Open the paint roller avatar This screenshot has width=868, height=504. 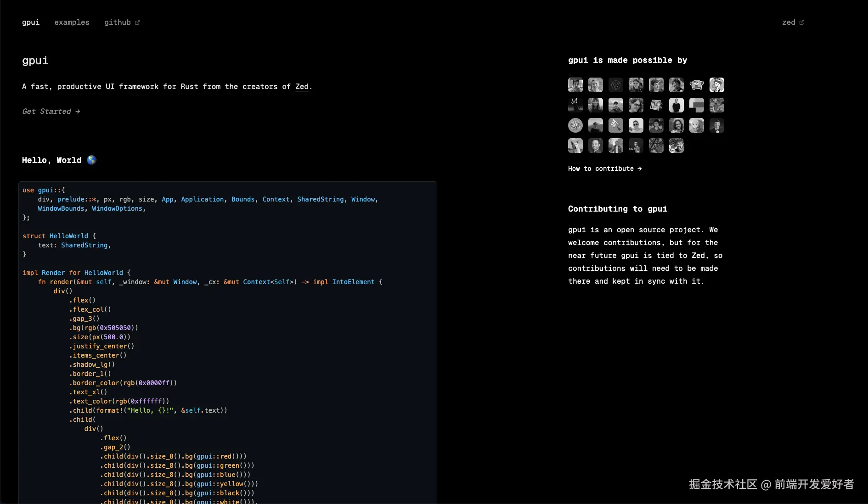coord(616,125)
